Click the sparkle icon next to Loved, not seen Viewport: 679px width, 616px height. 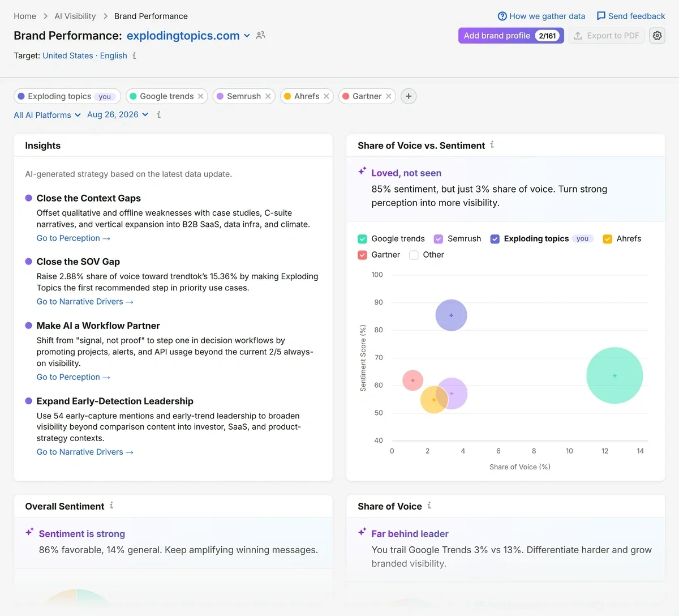coord(362,171)
